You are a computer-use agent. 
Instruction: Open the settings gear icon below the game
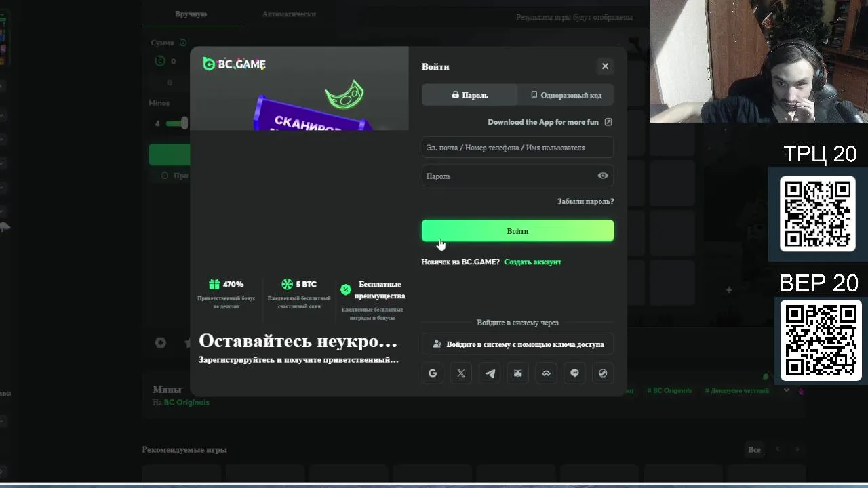160,342
